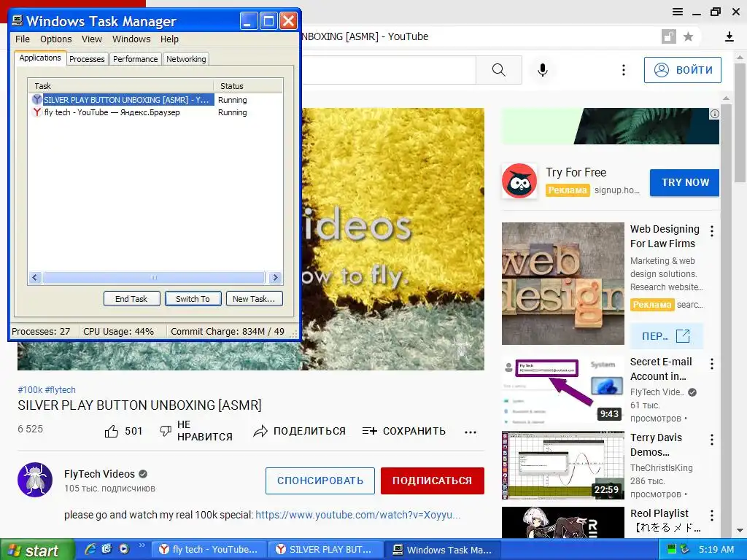Click the Start button
The width and height of the screenshot is (747, 560).
coord(37,550)
